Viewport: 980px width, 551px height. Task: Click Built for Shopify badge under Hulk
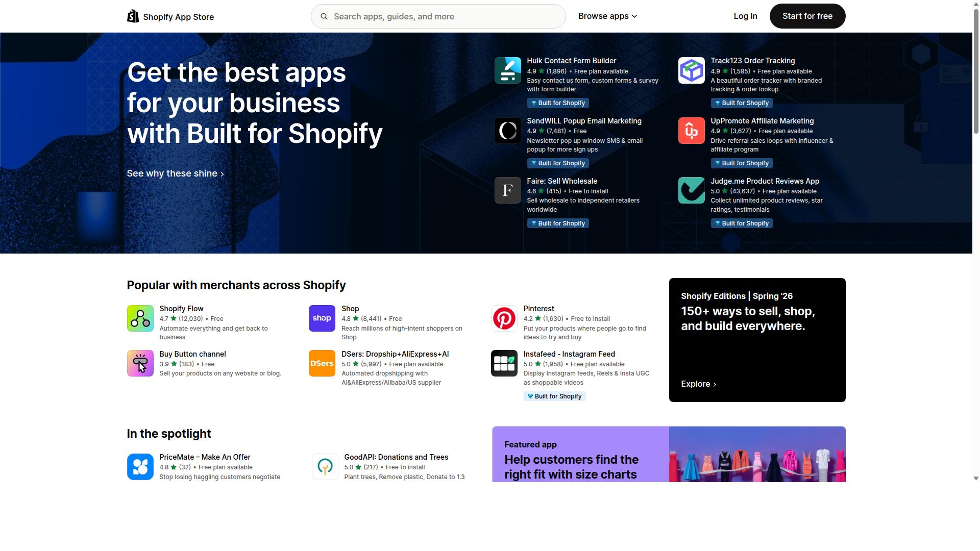tap(558, 103)
